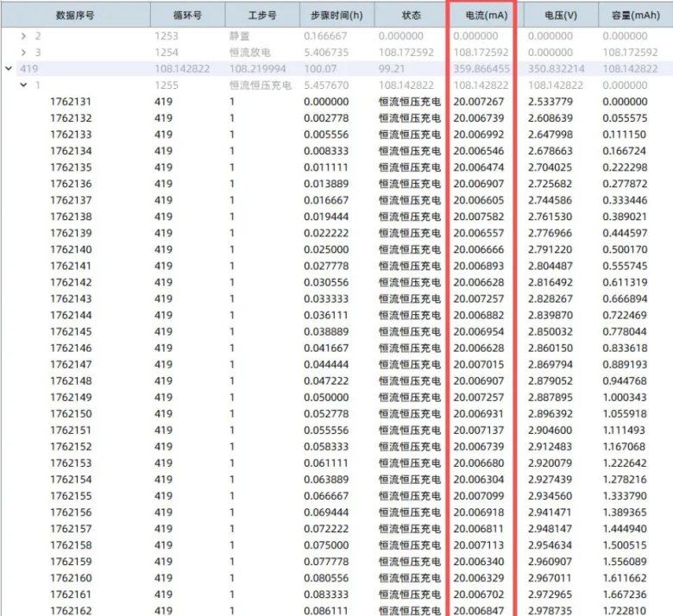
Task: Expand the tree row numbered 2
Action: tap(24, 36)
